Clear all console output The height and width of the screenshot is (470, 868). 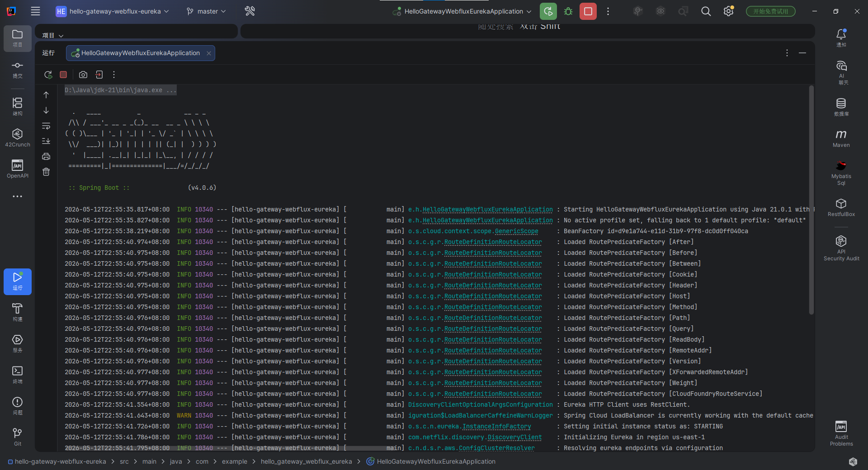pyautogui.click(x=46, y=172)
